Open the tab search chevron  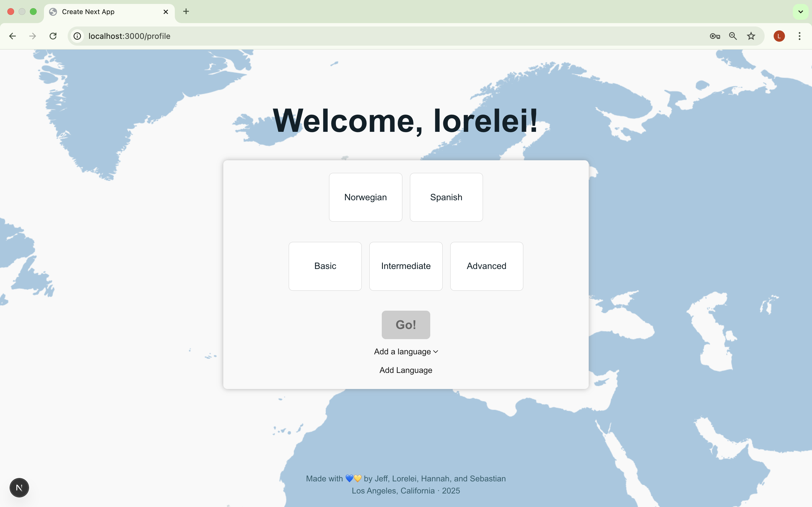pyautogui.click(x=801, y=12)
